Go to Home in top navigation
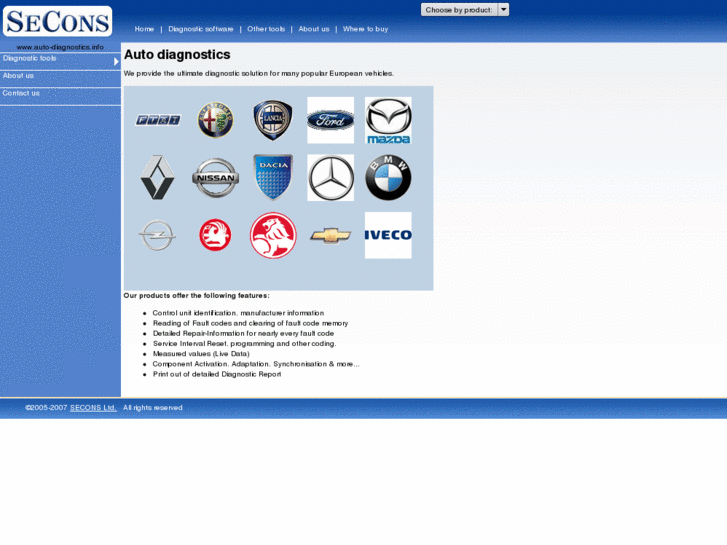The height and width of the screenshot is (545, 727). coord(144,29)
